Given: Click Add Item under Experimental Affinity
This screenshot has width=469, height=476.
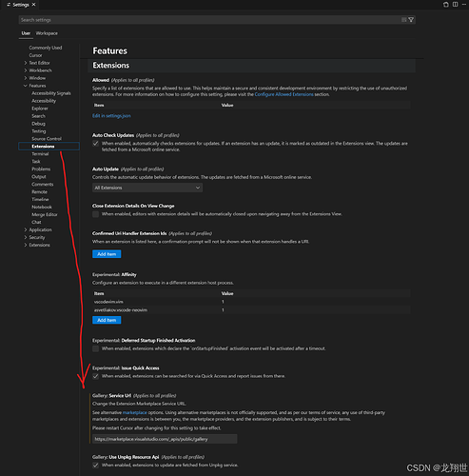Looking at the screenshot, I should 107,320.
